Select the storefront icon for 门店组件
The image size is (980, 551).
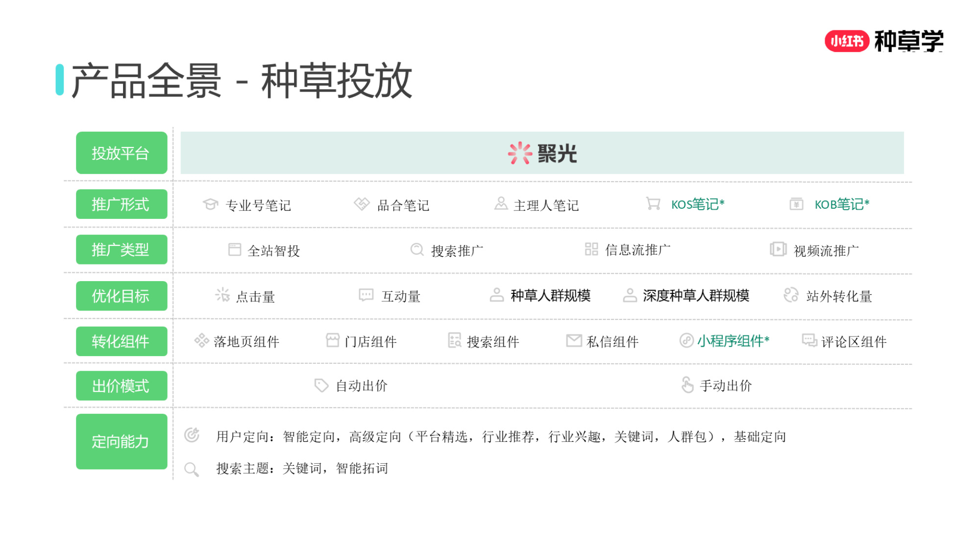[333, 341]
